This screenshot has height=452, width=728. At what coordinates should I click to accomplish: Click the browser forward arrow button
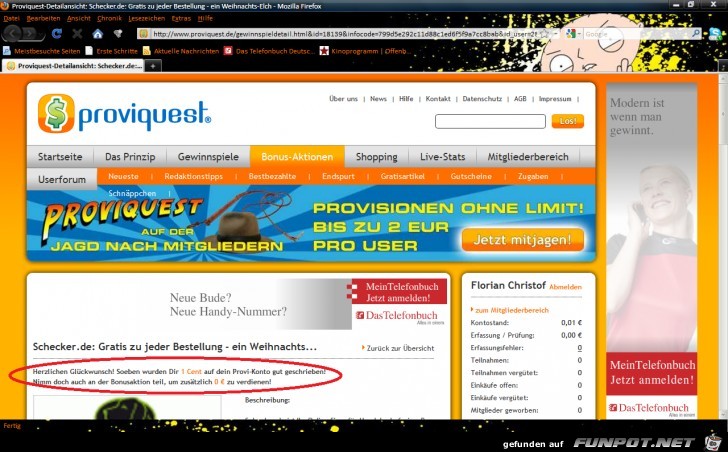(x=31, y=34)
